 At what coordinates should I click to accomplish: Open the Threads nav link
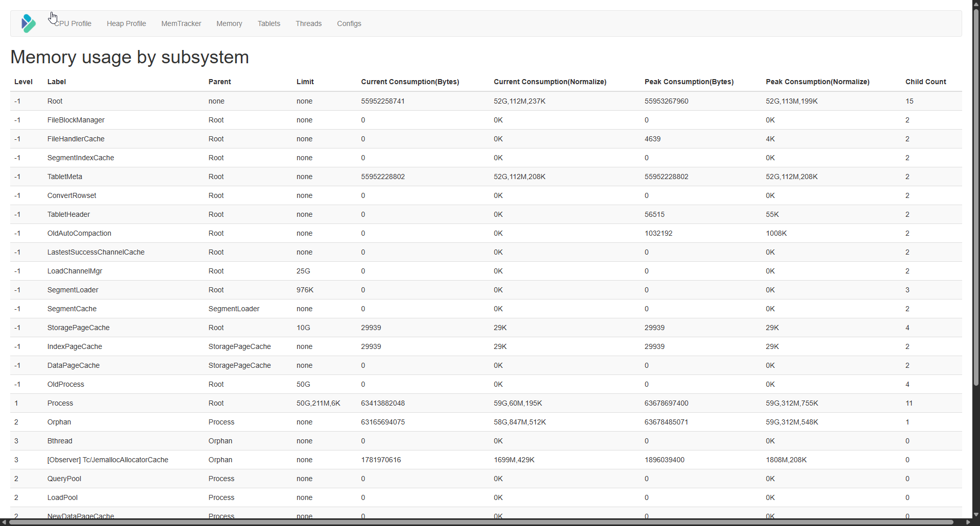[x=308, y=23]
